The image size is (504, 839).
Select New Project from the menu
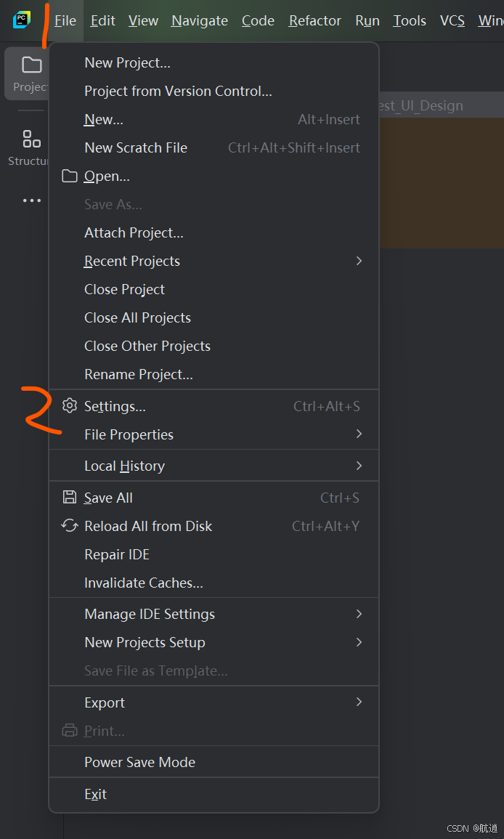tap(127, 62)
